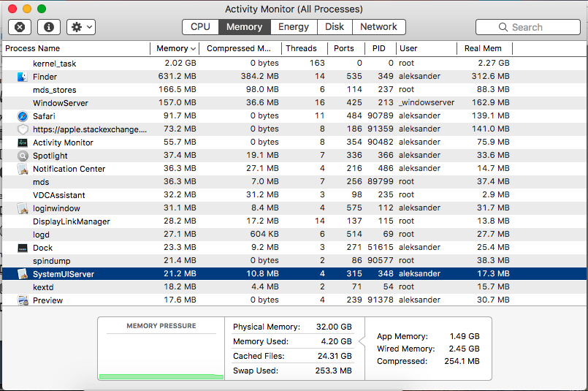This screenshot has width=588, height=391.
Task: Click the Compressed 254.1 MB value
Action: [462, 361]
